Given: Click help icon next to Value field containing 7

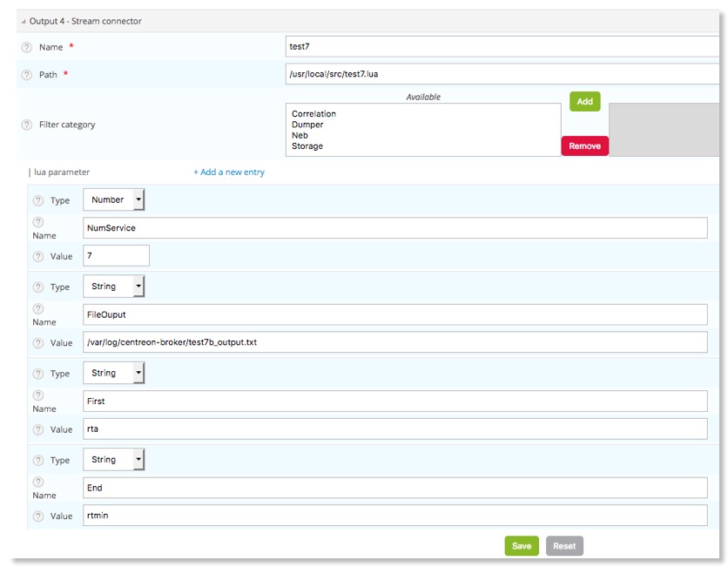Looking at the screenshot, I should click(37, 256).
